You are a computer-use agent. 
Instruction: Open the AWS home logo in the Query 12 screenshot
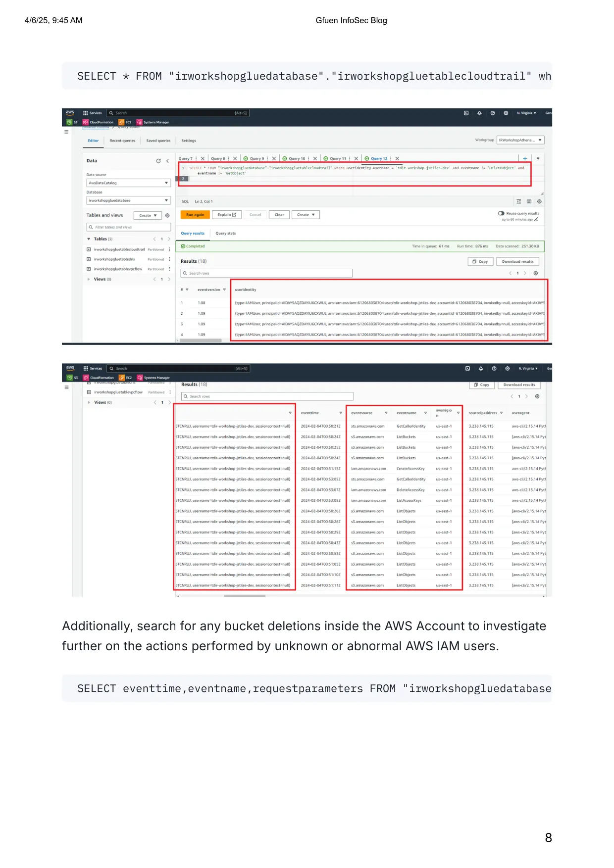(x=70, y=113)
